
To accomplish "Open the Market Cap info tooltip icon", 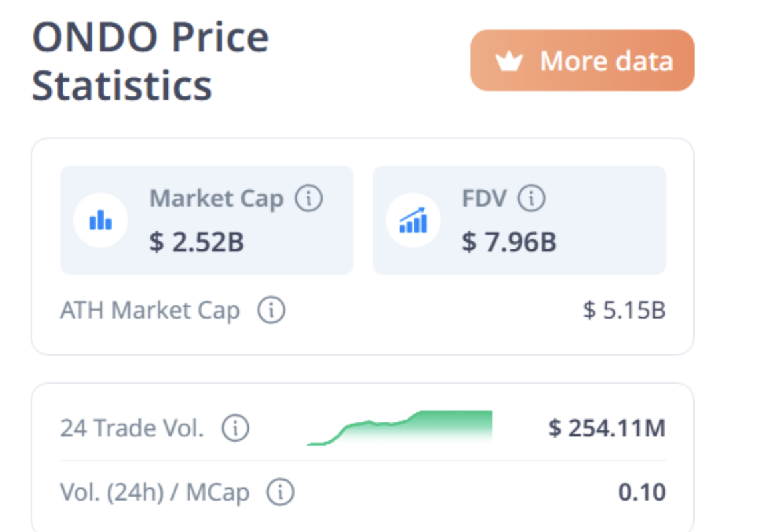I will click(x=309, y=198).
